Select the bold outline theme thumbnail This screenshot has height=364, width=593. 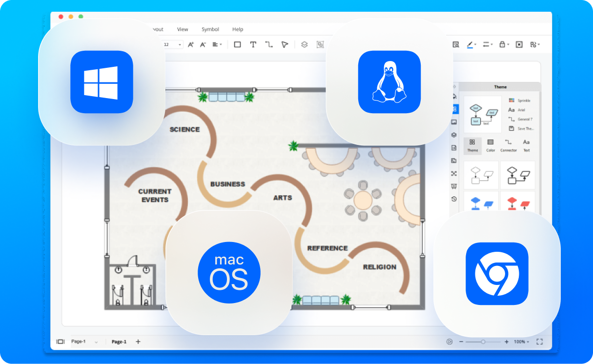tap(518, 175)
